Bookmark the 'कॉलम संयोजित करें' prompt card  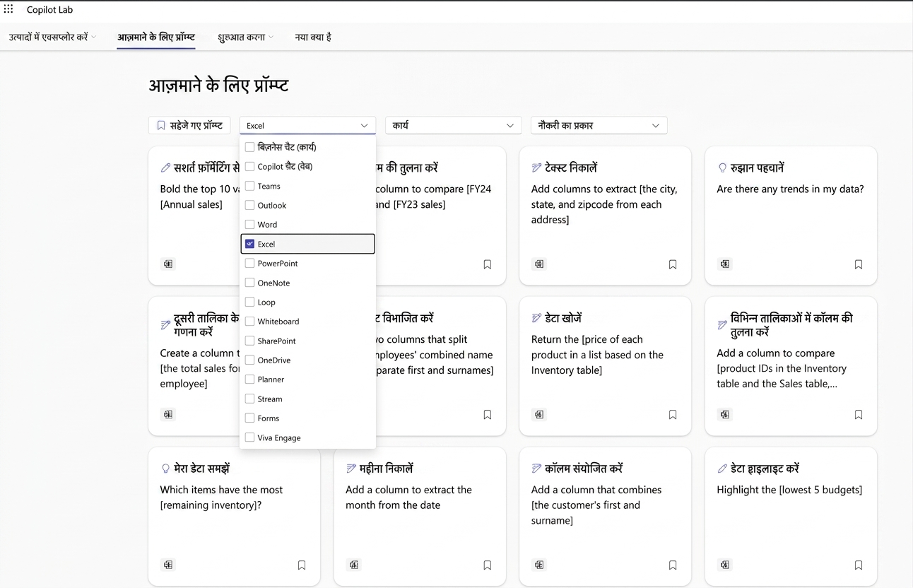[673, 565]
